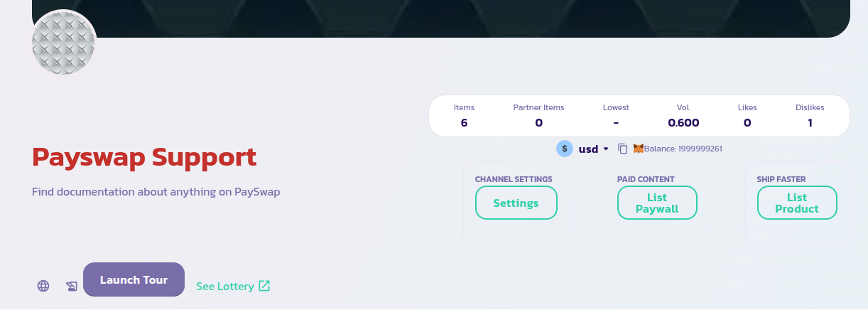Click the Payswap Support channel title
The height and width of the screenshot is (310, 868).
pos(144,157)
